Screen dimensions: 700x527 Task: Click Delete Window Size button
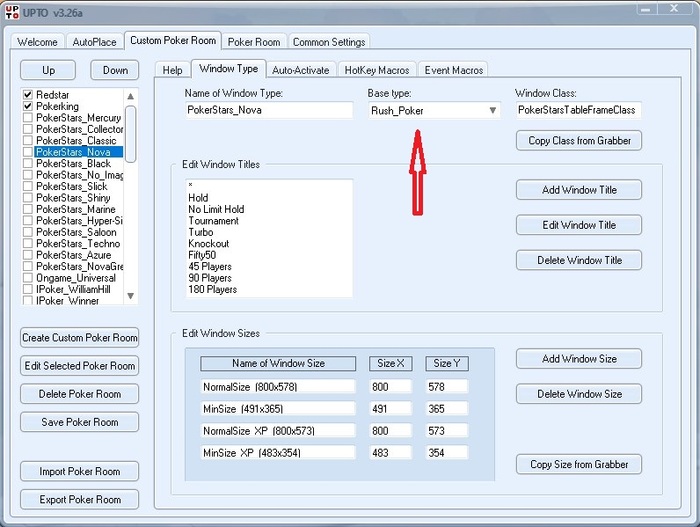point(579,394)
